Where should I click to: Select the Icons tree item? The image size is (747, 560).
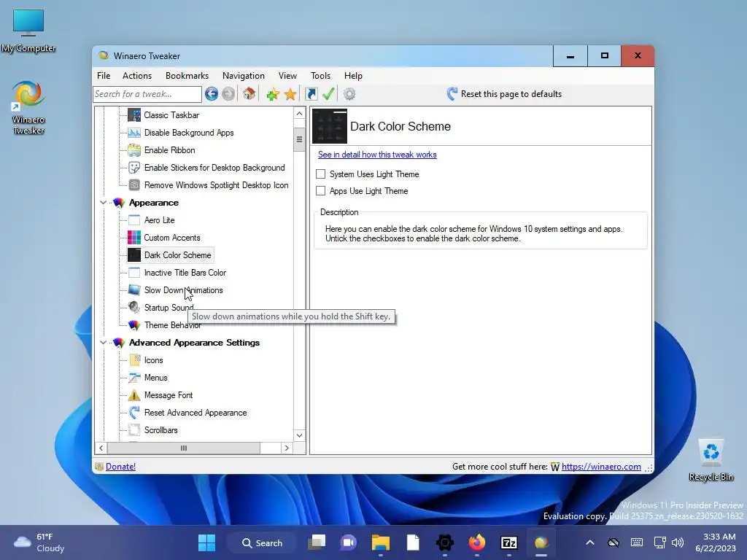coord(153,360)
